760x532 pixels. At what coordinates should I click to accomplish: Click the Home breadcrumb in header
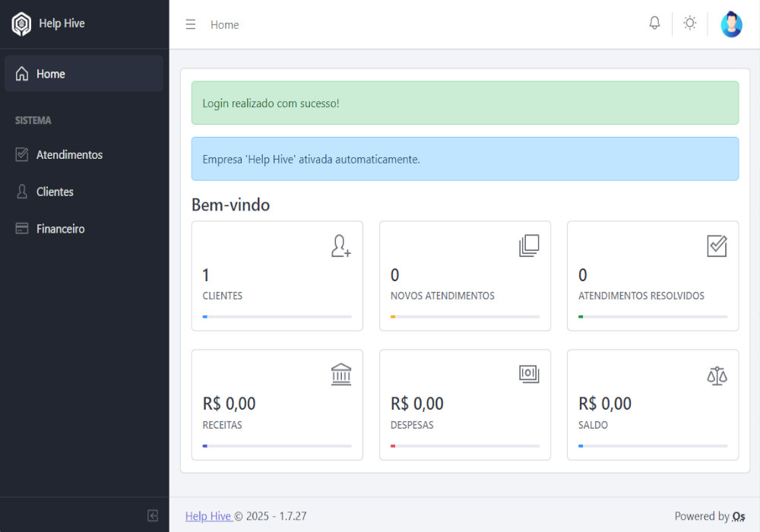[224, 24]
